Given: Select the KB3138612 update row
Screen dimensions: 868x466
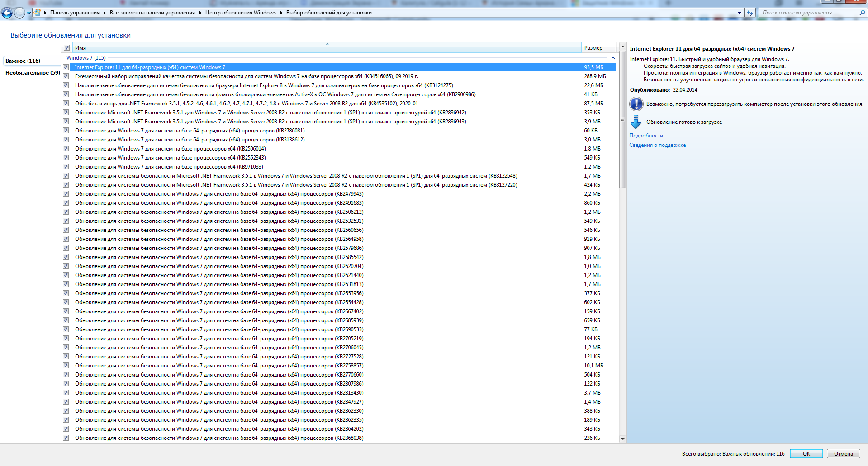Looking at the screenshot, I should 339,140.
